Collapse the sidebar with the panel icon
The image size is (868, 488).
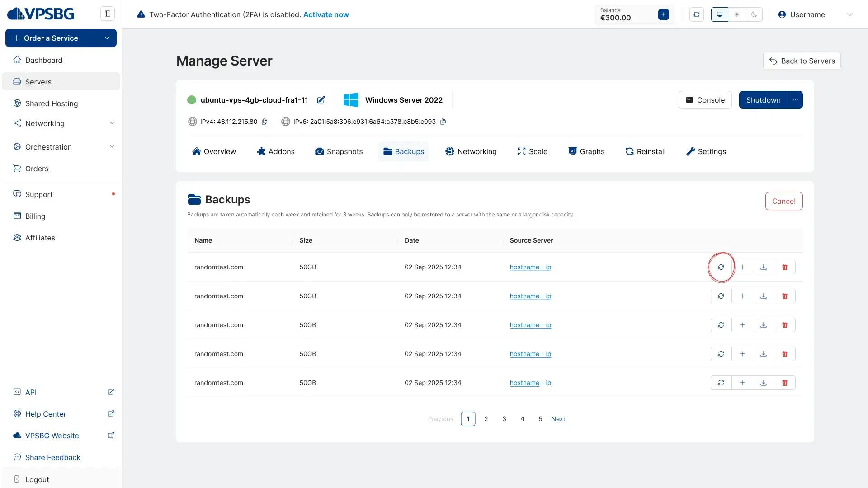[x=108, y=14]
